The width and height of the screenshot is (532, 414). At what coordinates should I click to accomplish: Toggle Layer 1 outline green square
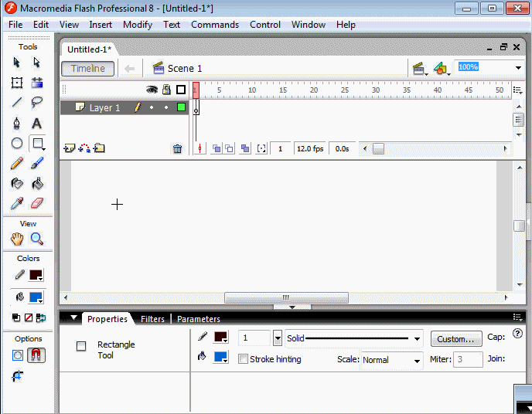coord(181,107)
